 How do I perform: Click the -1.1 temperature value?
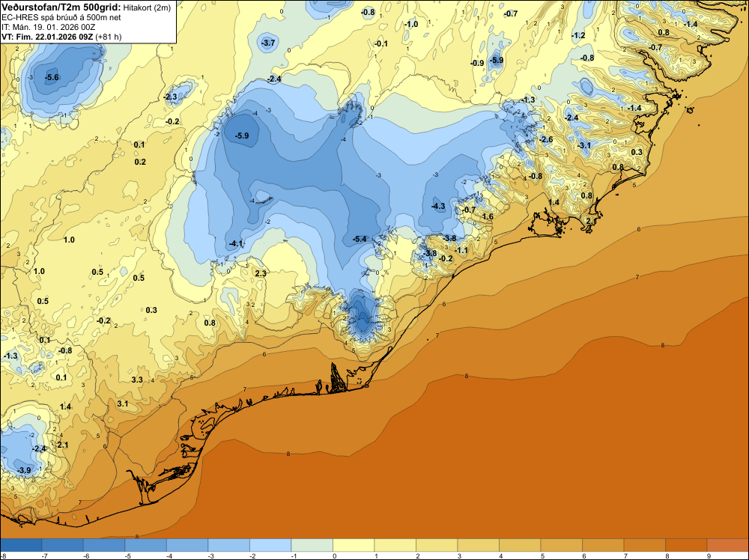pos(461,250)
